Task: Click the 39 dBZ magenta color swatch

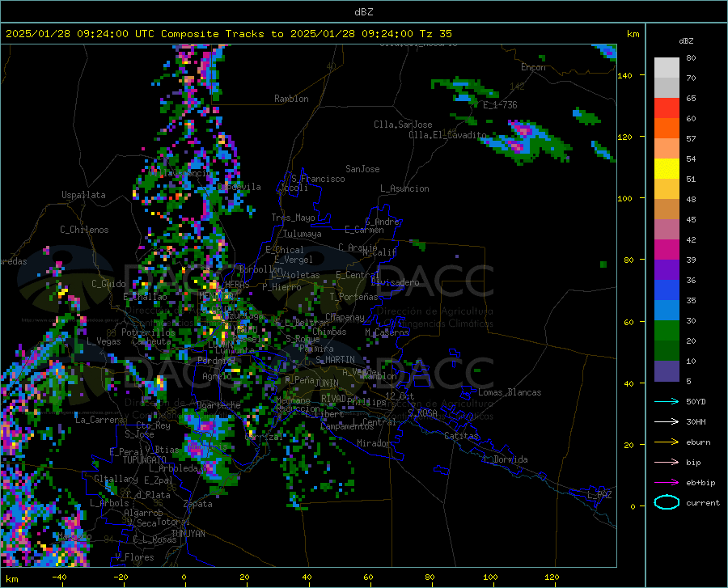Action: point(667,250)
